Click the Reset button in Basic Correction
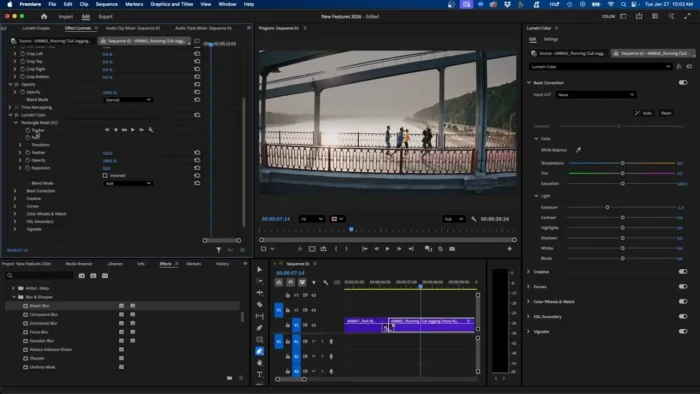700x394 pixels. [x=666, y=113]
